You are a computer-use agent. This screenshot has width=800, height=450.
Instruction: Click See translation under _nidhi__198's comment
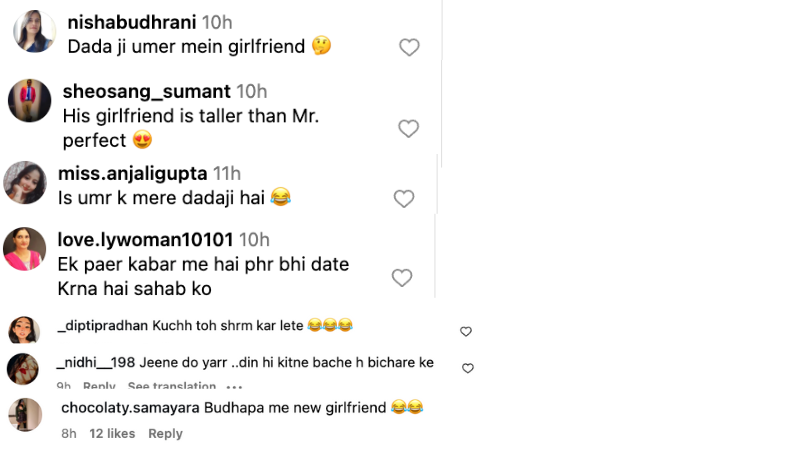coord(171,387)
